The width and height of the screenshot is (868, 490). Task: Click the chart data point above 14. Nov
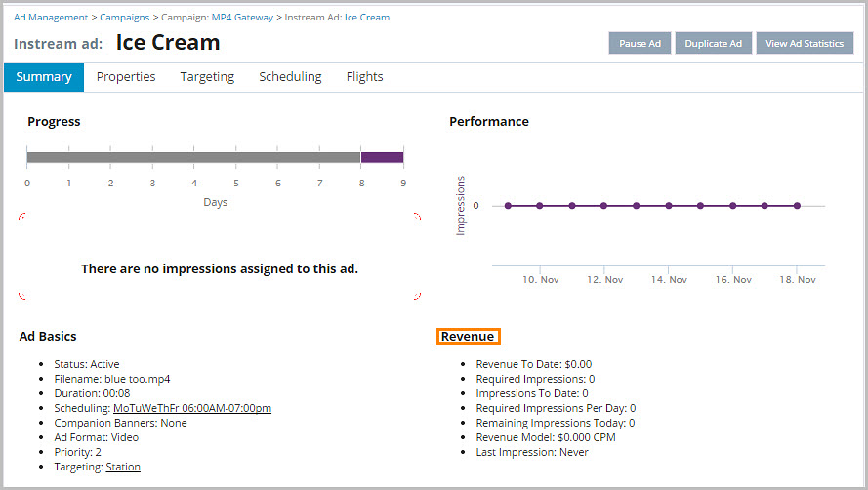click(x=669, y=206)
